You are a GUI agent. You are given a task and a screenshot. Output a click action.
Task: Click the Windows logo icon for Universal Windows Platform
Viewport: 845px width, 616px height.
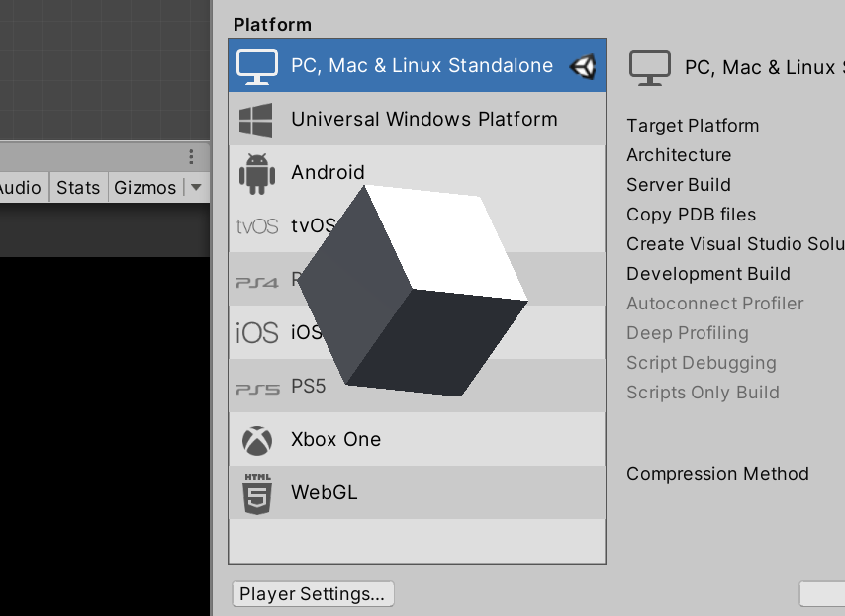click(x=256, y=120)
